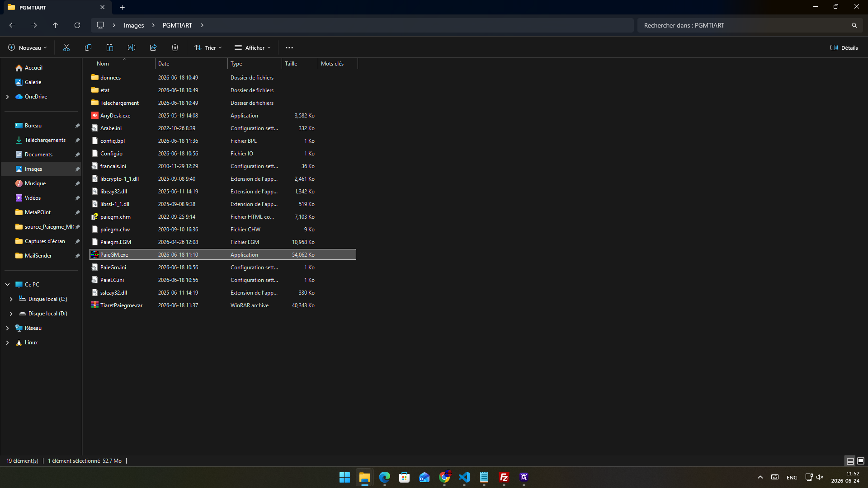This screenshot has height=488, width=868.
Task: Switch to details list view in status bar
Action: point(850,461)
